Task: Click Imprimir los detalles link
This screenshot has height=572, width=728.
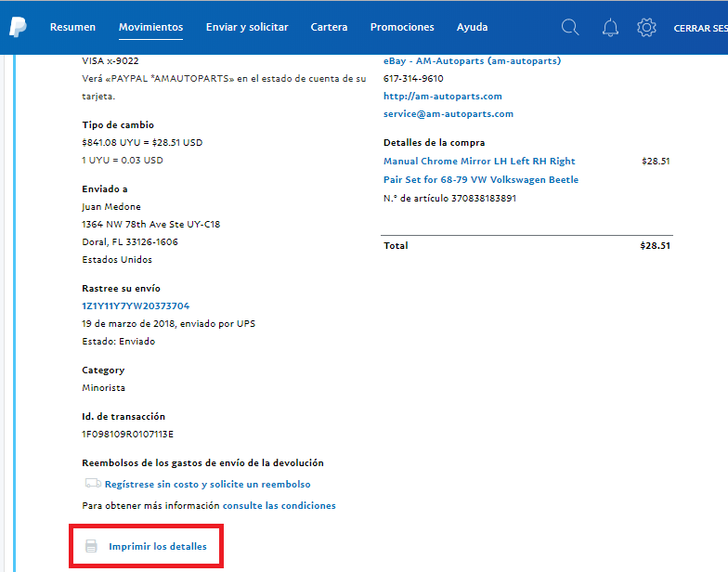Action: coord(158,546)
